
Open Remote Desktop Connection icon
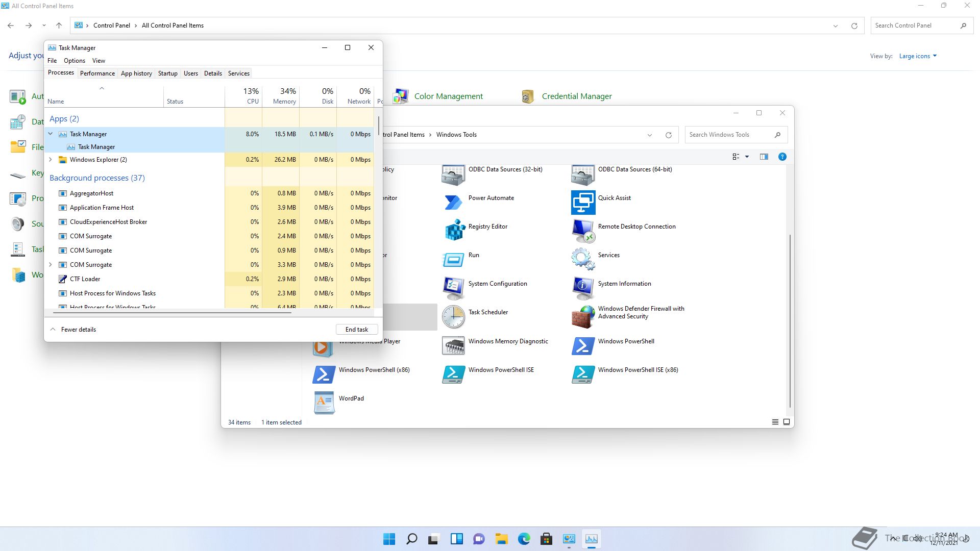tap(583, 231)
